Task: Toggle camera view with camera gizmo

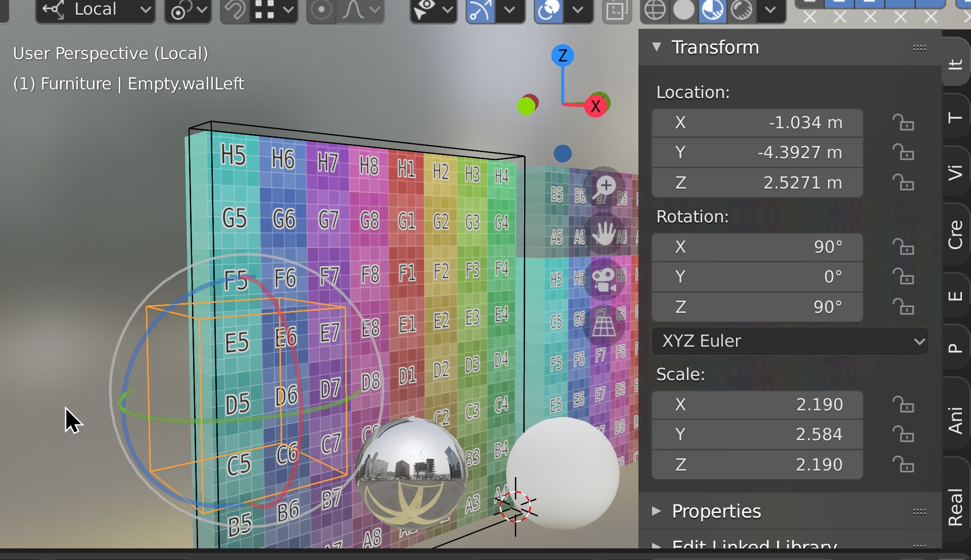Action: [604, 279]
